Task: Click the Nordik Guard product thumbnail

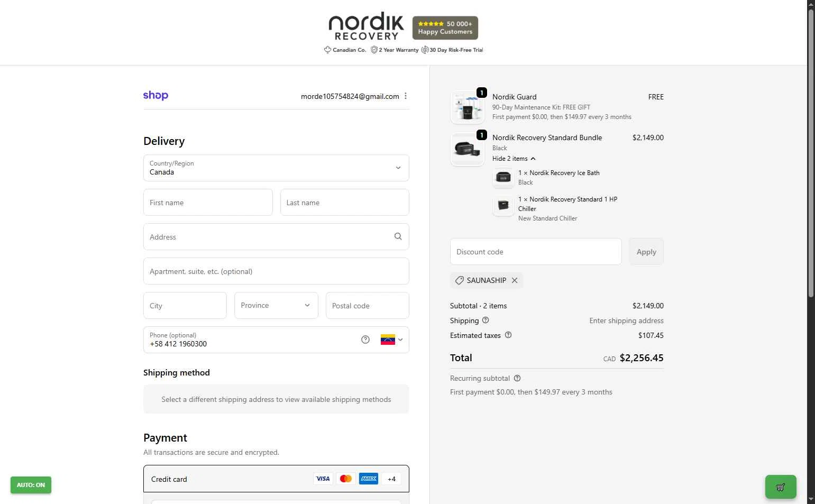Action: 468,107
